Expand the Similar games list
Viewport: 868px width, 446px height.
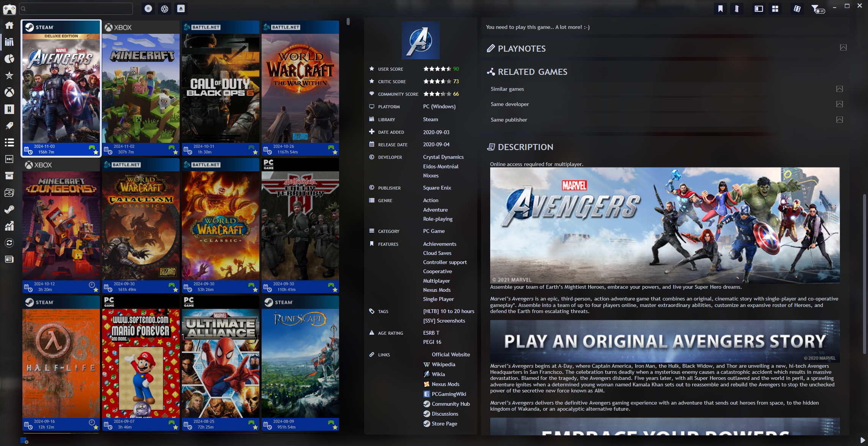pos(839,89)
